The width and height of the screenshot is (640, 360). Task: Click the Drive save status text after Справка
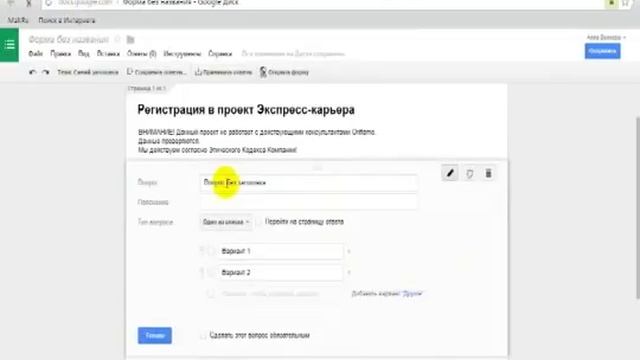pos(293,53)
